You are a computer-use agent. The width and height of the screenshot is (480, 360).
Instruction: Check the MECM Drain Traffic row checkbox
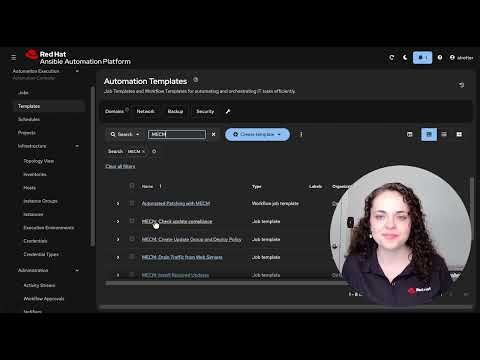132,257
